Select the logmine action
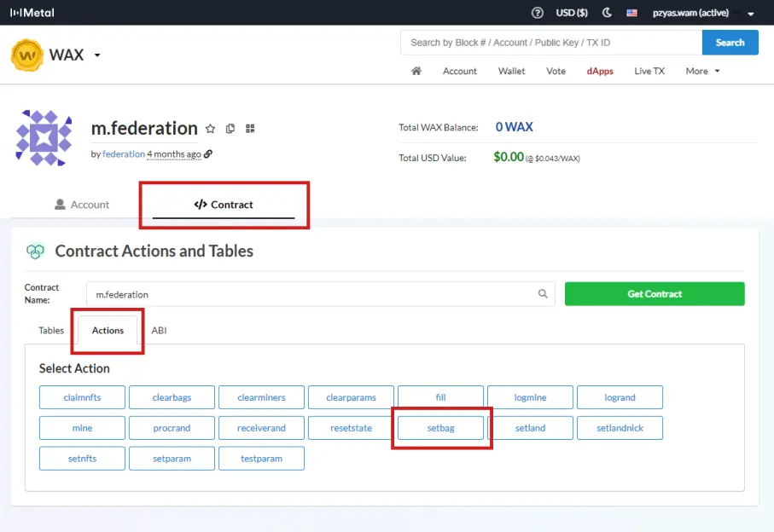 530,397
